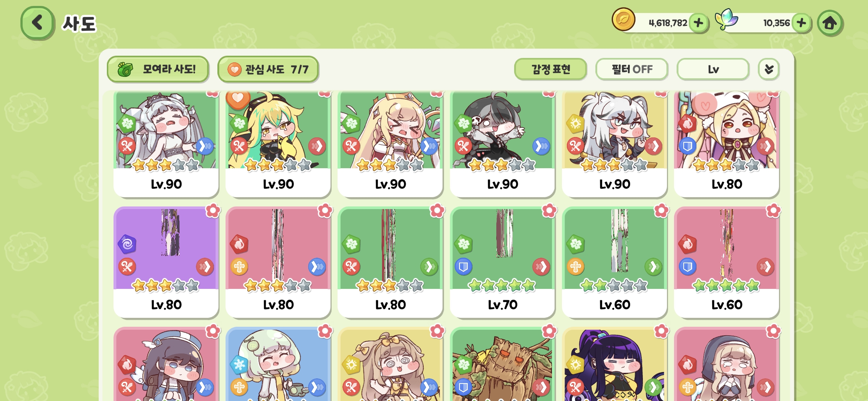Toggle flower marker on Lv.70 card
Image resolution: width=868 pixels, height=401 pixels.
[x=549, y=211]
